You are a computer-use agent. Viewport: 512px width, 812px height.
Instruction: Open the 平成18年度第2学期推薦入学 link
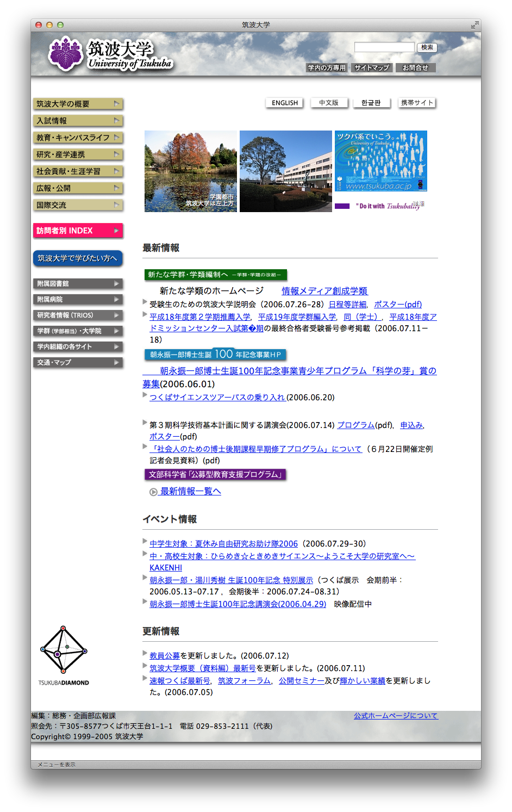coord(200,317)
